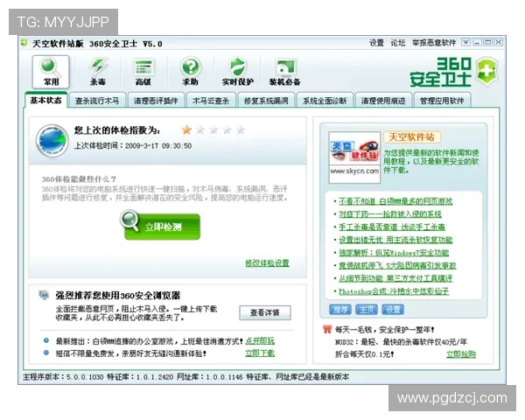Switch to the 管理应用软件 tab
The image size is (525, 420).
point(442,101)
